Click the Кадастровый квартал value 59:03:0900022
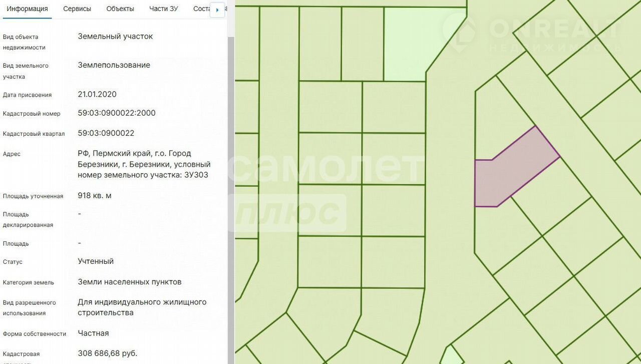 coord(106,133)
